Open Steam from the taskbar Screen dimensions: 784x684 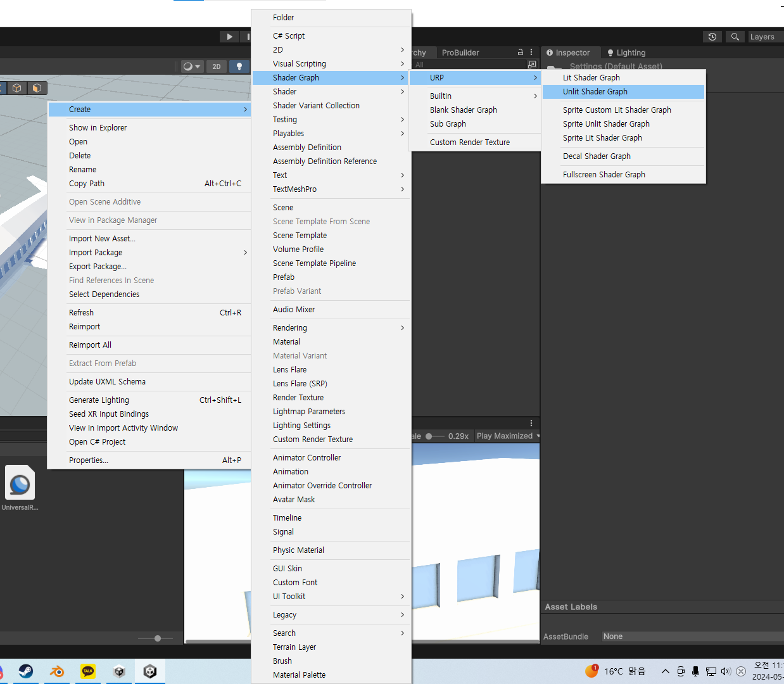click(x=26, y=671)
